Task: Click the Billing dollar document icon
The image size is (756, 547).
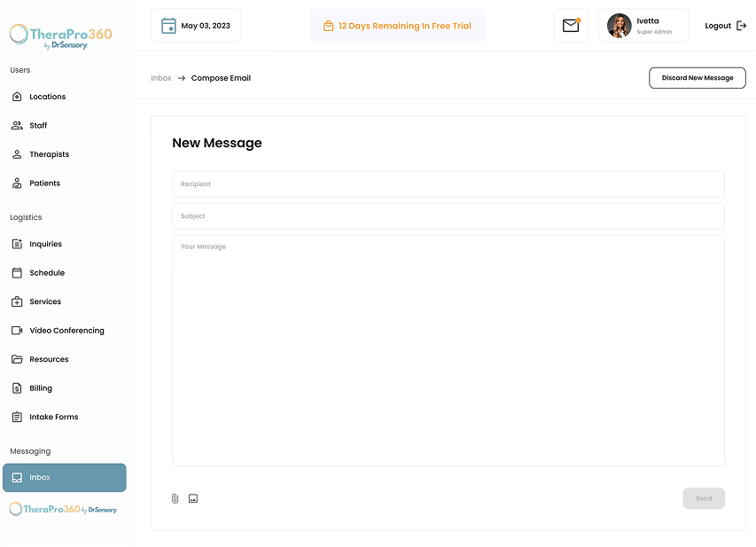Action: (x=17, y=388)
